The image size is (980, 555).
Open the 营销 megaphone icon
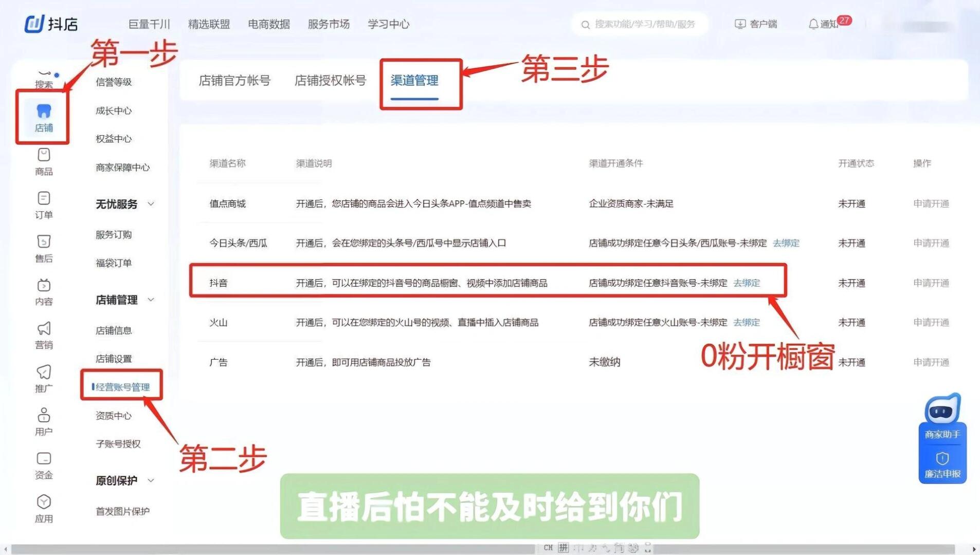coord(44,328)
